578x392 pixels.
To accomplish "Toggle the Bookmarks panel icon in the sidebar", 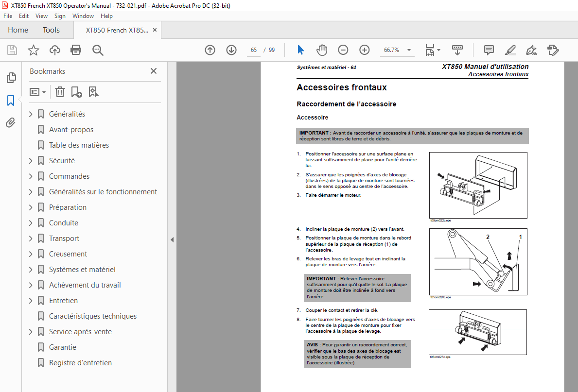I will tap(11, 100).
